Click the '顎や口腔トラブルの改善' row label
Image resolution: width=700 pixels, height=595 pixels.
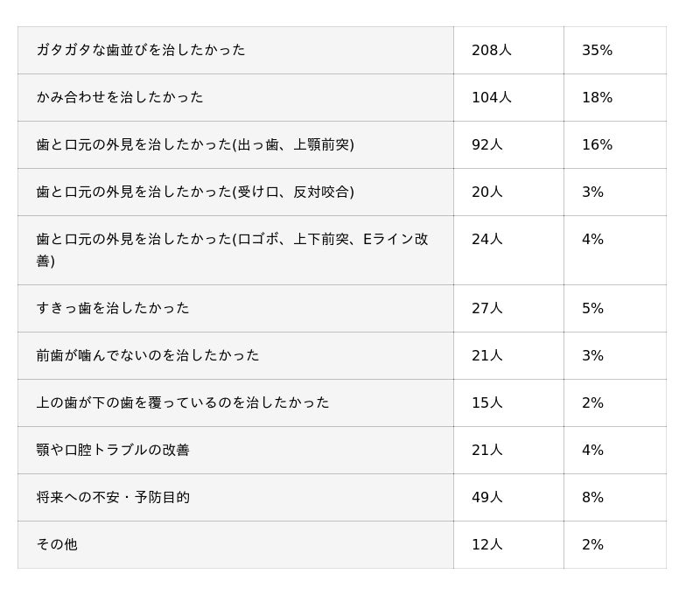pos(113,450)
